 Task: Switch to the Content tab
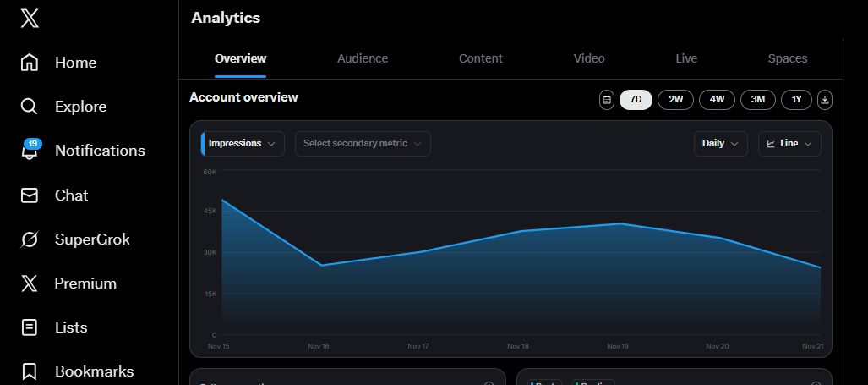pyautogui.click(x=481, y=58)
